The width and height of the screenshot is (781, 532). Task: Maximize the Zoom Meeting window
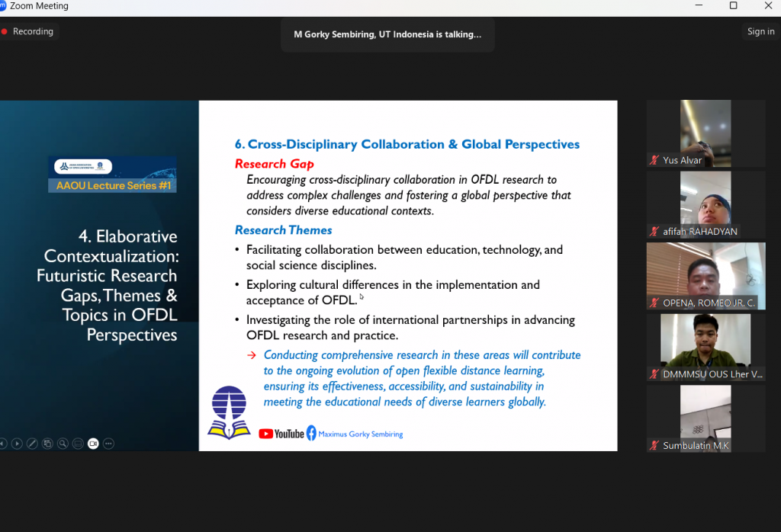(x=733, y=5)
